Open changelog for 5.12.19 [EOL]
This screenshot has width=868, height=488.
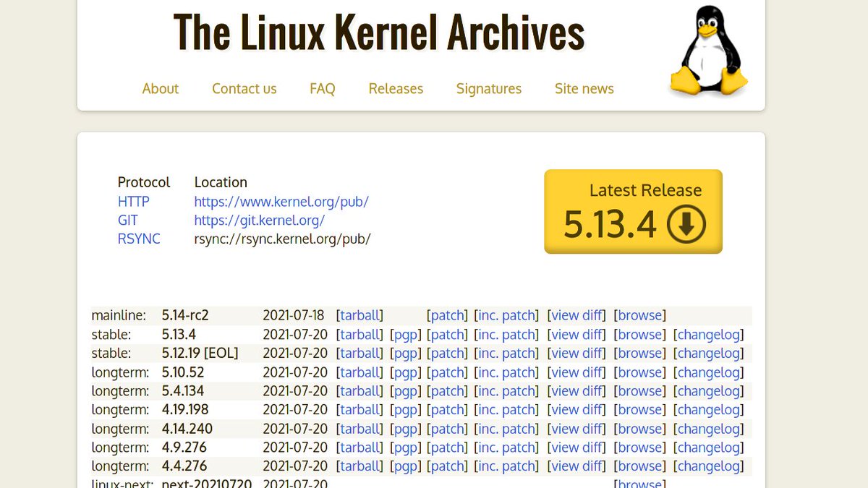click(709, 354)
